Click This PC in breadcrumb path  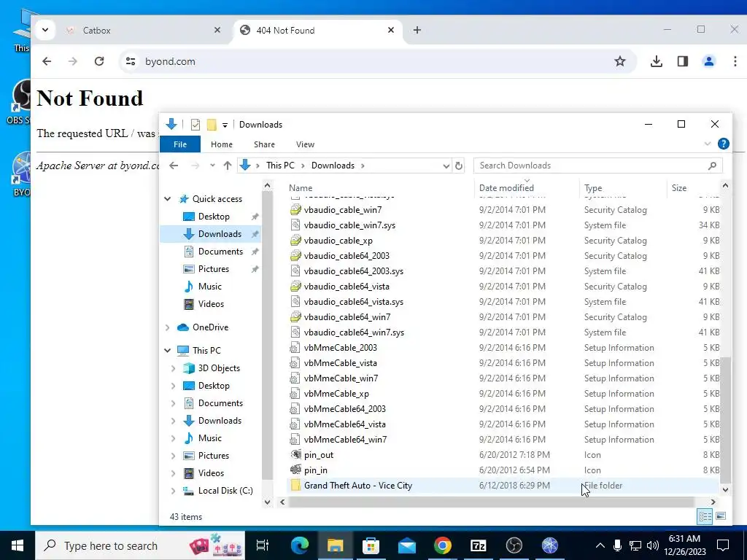(280, 166)
